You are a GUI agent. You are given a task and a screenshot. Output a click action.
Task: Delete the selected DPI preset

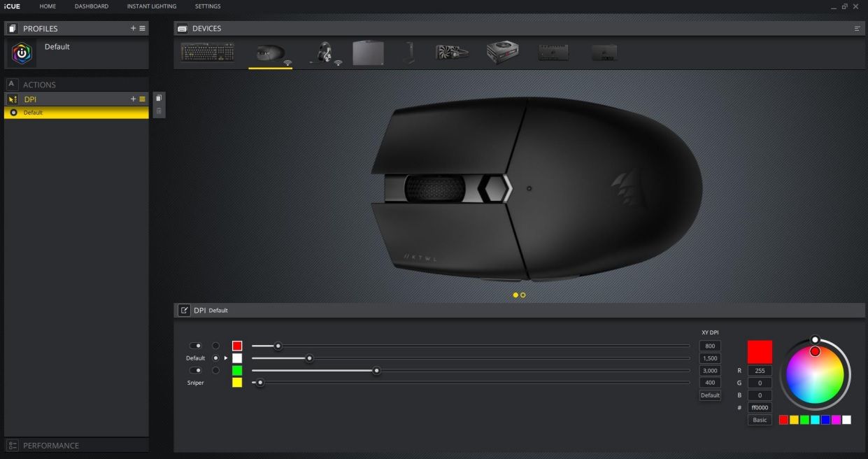(159, 111)
